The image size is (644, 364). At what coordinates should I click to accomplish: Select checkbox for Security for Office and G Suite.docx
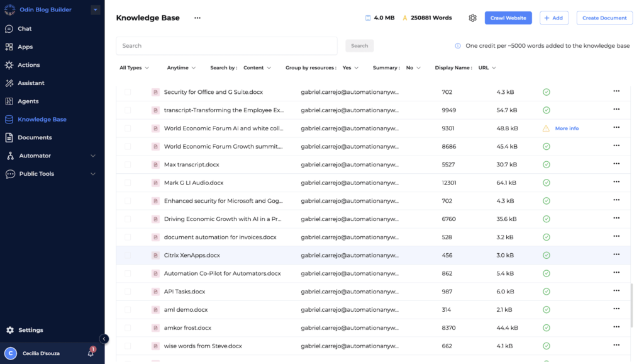(128, 92)
